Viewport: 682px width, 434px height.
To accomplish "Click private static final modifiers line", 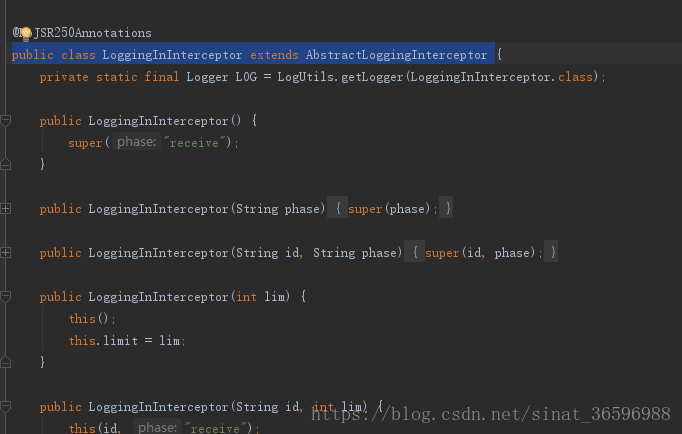I will [109, 77].
